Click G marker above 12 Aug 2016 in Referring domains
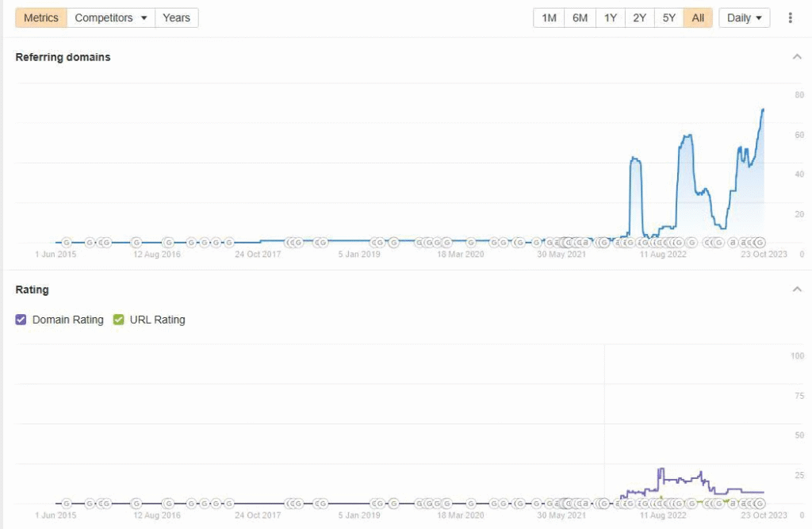 (x=167, y=243)
